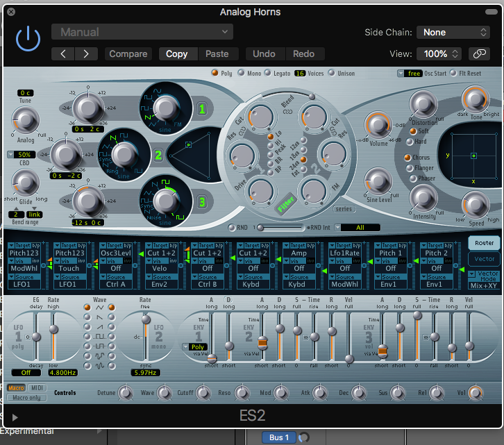
Task: Click the Compare button
Action: [128, 53]
